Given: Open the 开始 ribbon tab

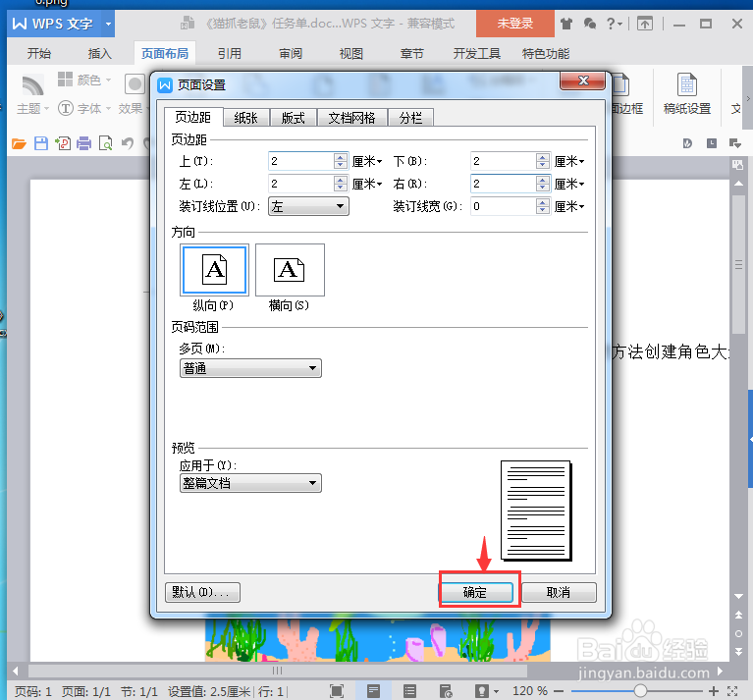Looking at the screenshot, I should [x=39, y=53].
